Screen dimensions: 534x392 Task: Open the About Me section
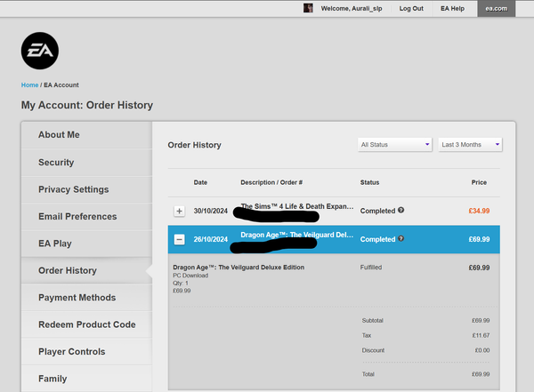[x=86, y=135]
